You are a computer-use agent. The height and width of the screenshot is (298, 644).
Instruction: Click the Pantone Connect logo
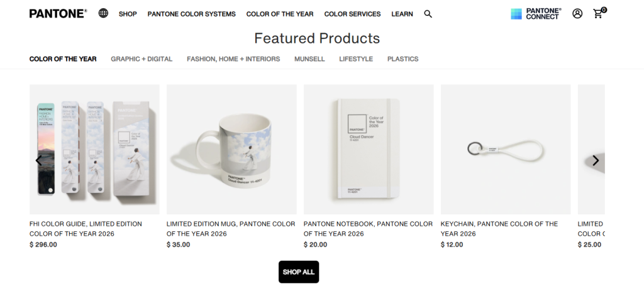(536, 14)
